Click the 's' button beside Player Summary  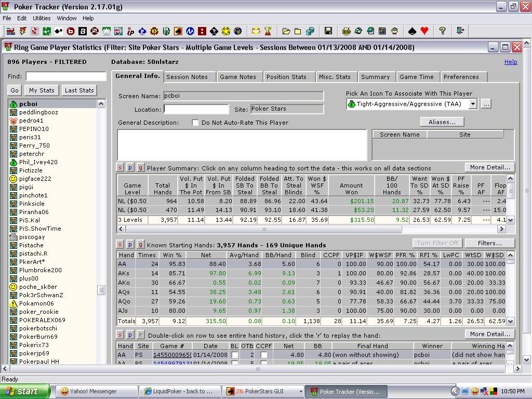click(x=120, y=168)
